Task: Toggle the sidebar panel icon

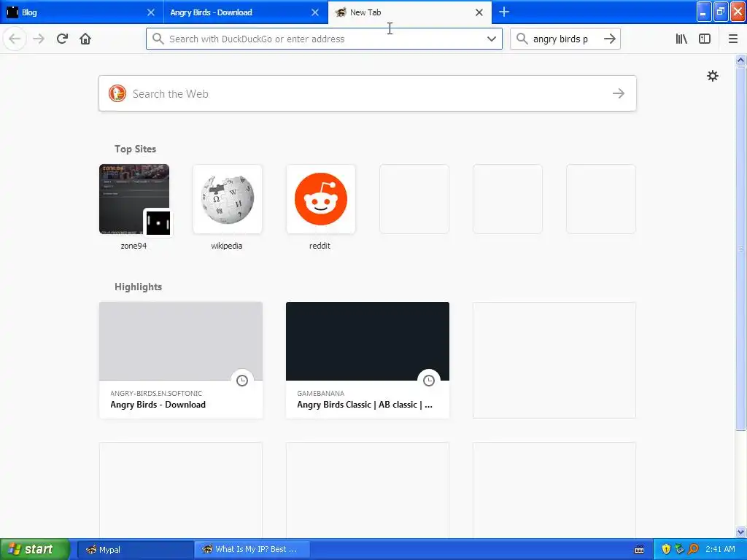Action: [705, 39]
